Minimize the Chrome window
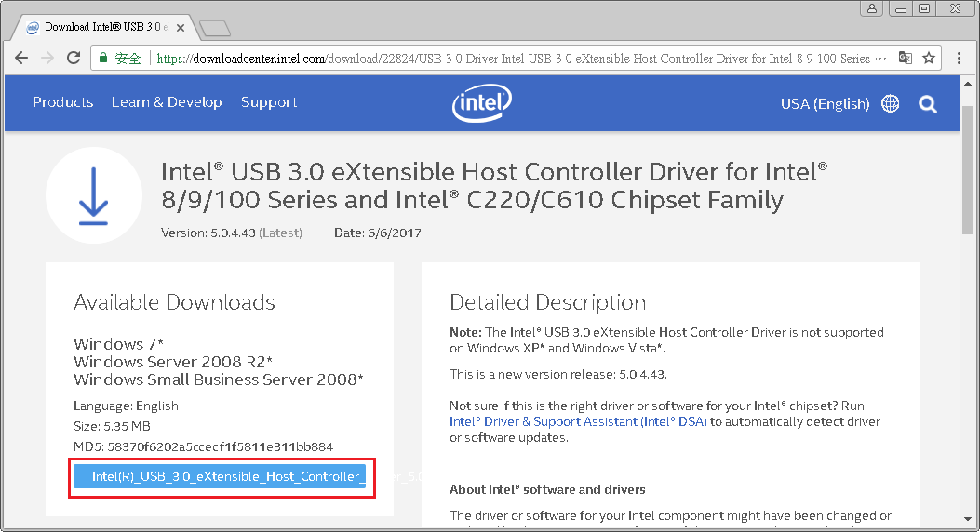 tap(901, 8)
